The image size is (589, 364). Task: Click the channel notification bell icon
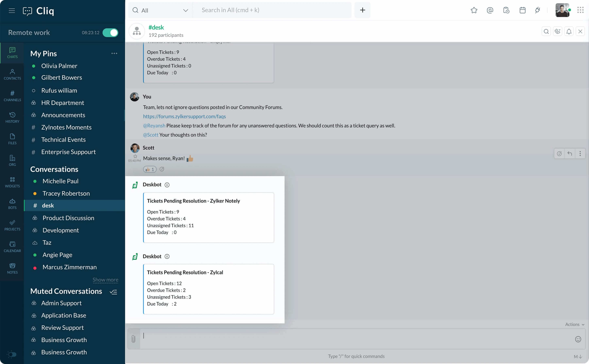pos(569,31)
